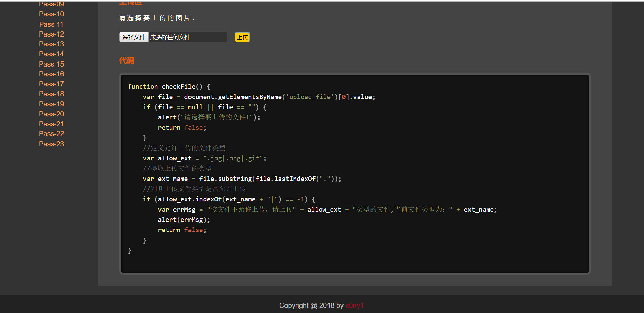Open the Pass-11 challenge link
The width and height of the screenshot is (644, 313).
point(51,24)
